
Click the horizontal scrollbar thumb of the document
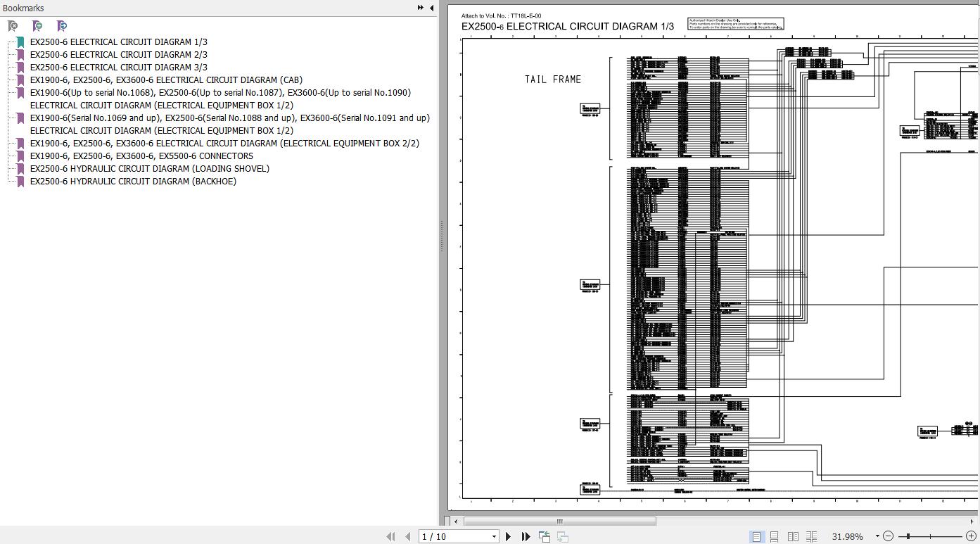559,521
